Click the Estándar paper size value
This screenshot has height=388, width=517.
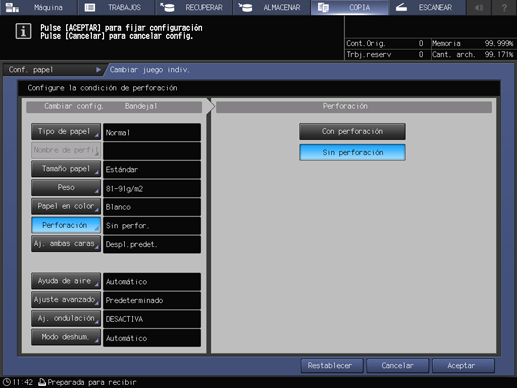[x=152, y=170]
